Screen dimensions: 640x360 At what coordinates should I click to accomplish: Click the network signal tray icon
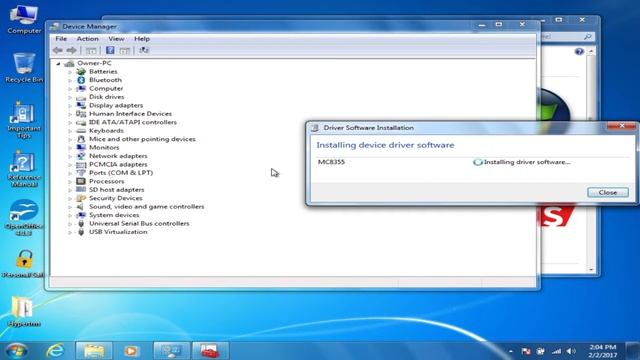click(556, 351)
